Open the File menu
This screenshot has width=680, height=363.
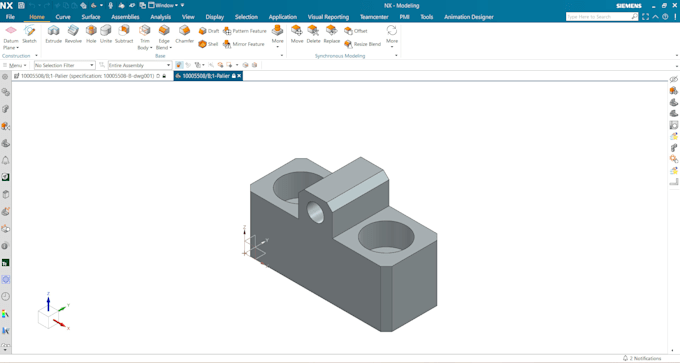10,17
